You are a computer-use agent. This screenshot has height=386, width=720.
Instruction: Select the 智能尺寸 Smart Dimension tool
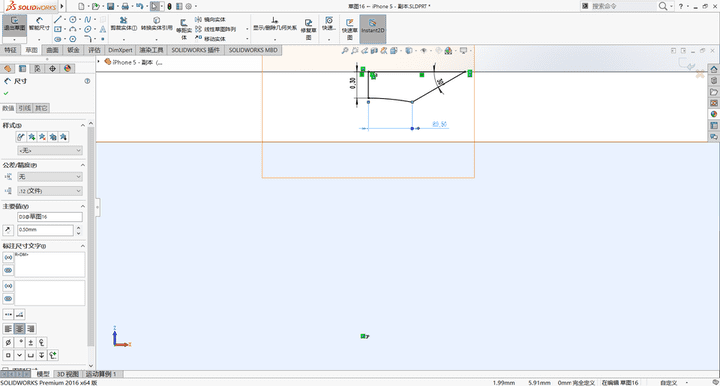[x=39, y=25]
